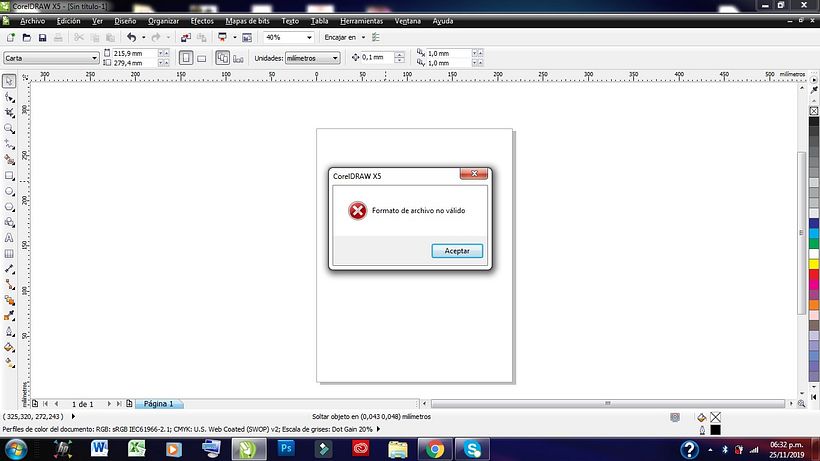
Task: Select the Shape tool
Action: (9, 97)
